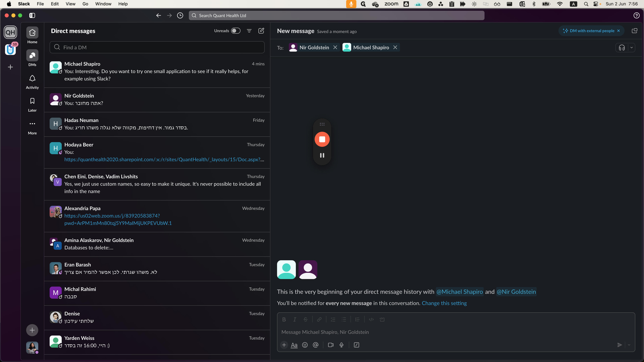Attach a file with the composer plus button
The image size is (644, 362).
click(x=284, y=345)
